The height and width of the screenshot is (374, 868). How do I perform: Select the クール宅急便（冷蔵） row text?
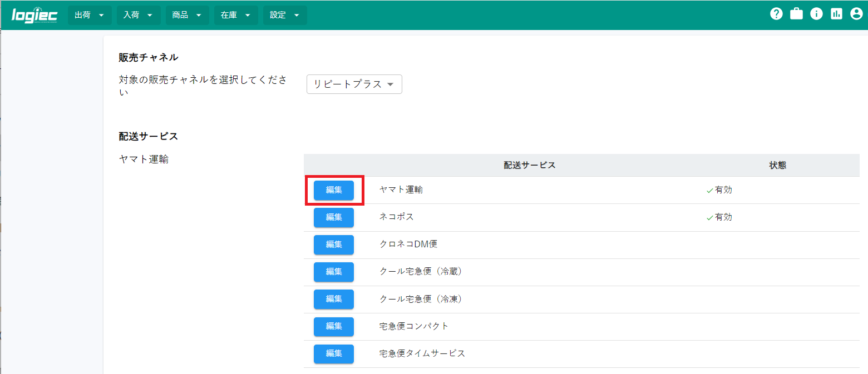tap(421, 272)
